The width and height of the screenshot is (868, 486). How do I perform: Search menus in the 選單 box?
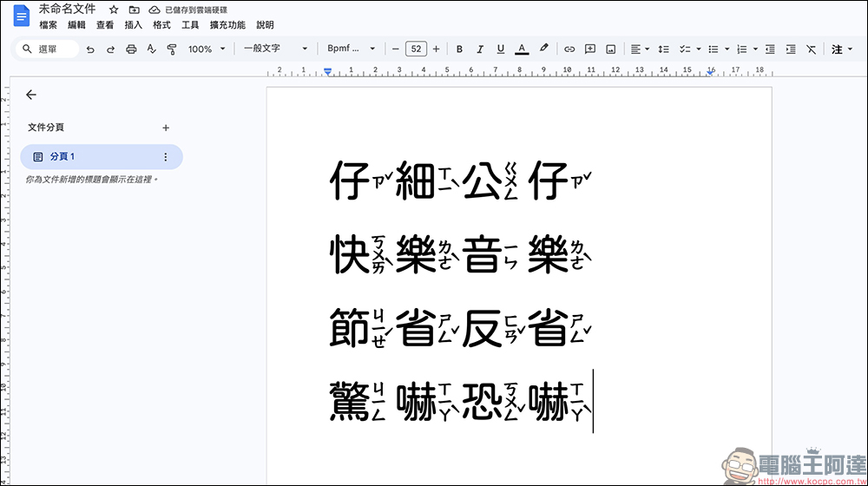click(47, 49)
